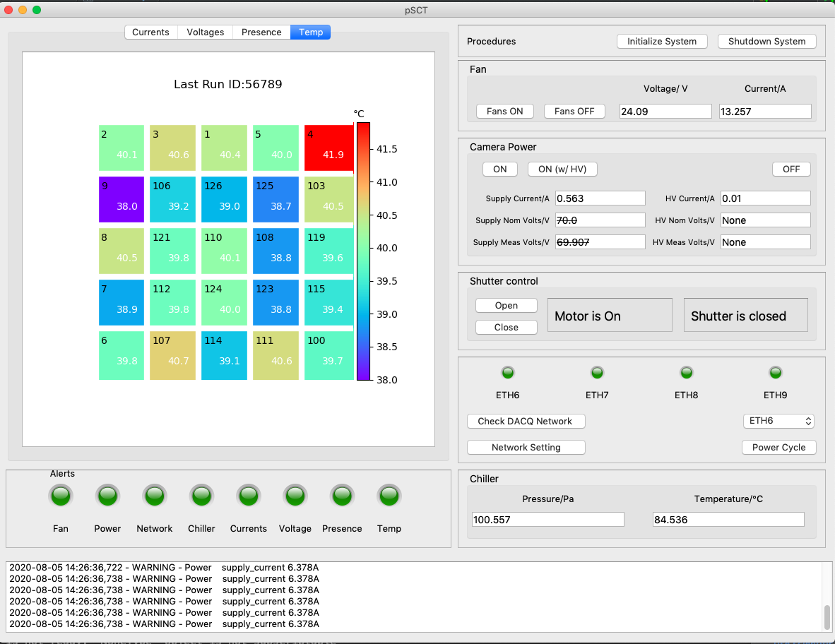The width and height of the screenshot is (835, 644).
Task: Click the Network alert indicator light
Action: tap(155, 496)
